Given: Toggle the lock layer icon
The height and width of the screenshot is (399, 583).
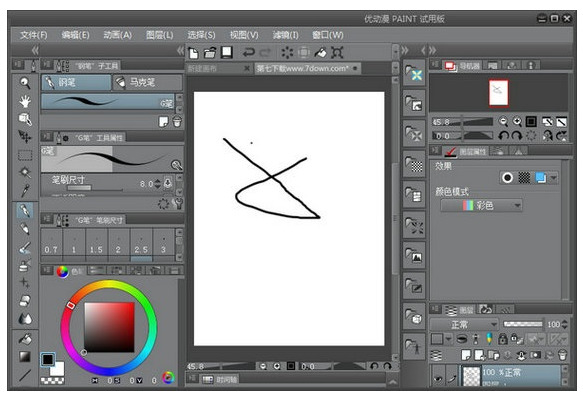Looking at the screenshot, I should tap(502, 339).
